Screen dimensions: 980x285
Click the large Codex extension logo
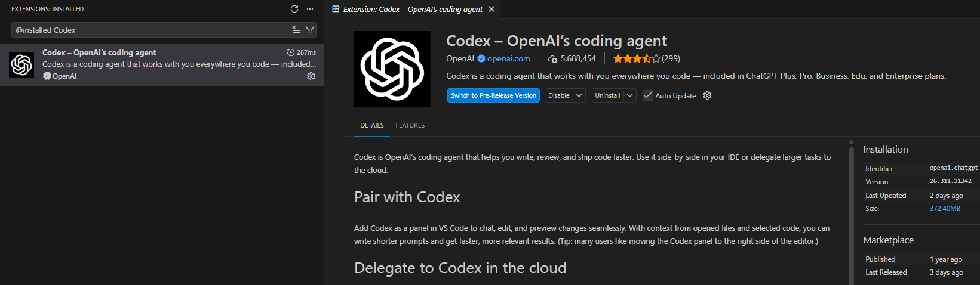coord(392,69)
